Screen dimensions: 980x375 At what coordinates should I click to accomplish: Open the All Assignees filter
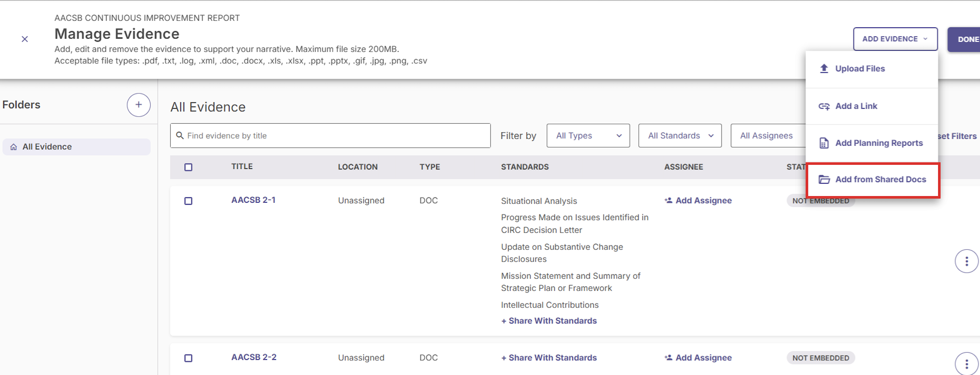click(768, 136)
